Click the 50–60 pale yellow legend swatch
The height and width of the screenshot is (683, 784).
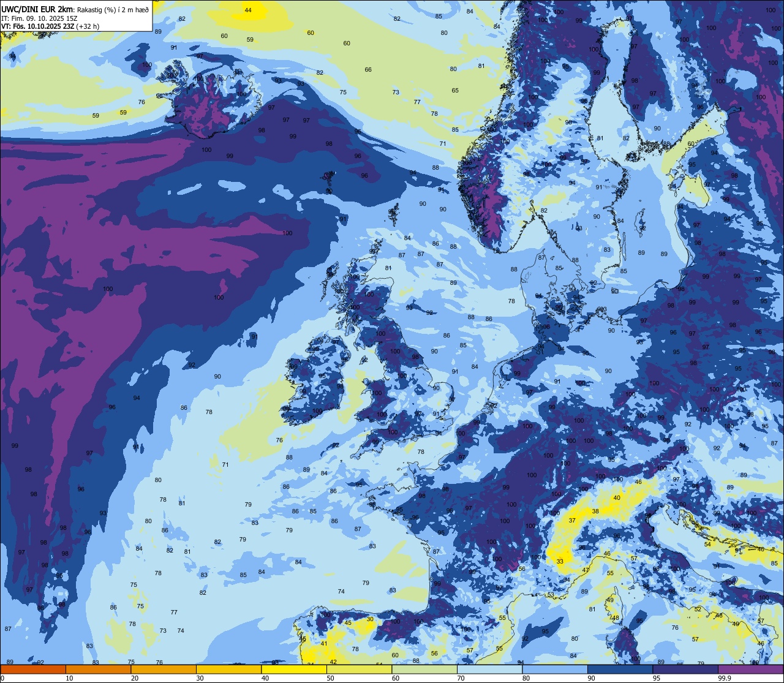tap(360, 669)
